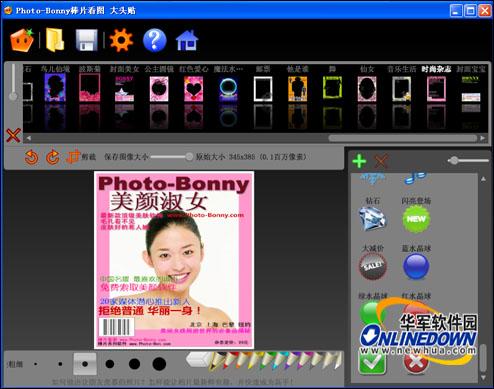Select the 剪裁 crop tool
Viewport: 494px width, 389px height.
pyautogui.click(x=81, y=157)
